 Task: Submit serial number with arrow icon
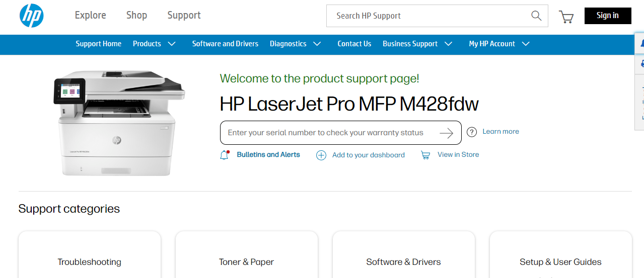[446, 133]
